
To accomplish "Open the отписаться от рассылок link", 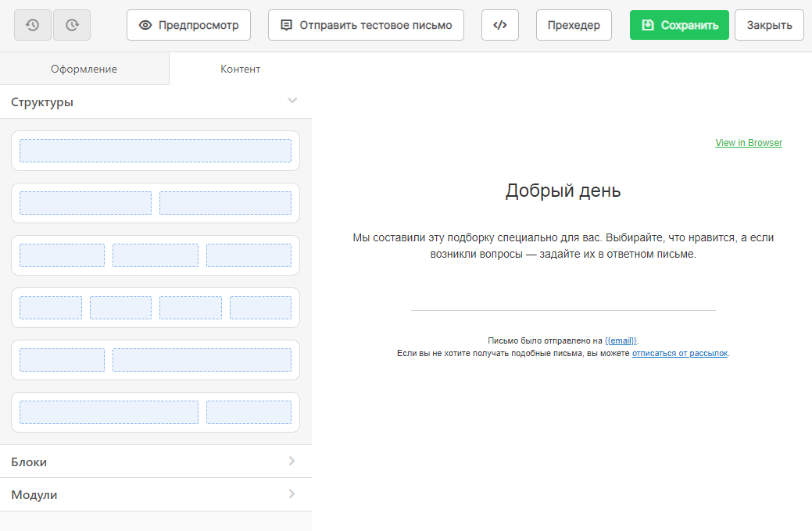I will pos(679,353).
